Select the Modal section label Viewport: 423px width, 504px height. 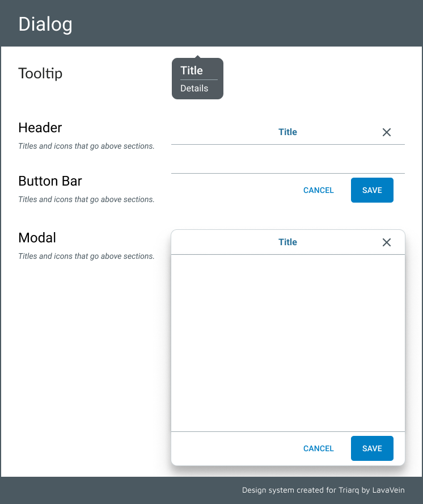pos(37,237)
